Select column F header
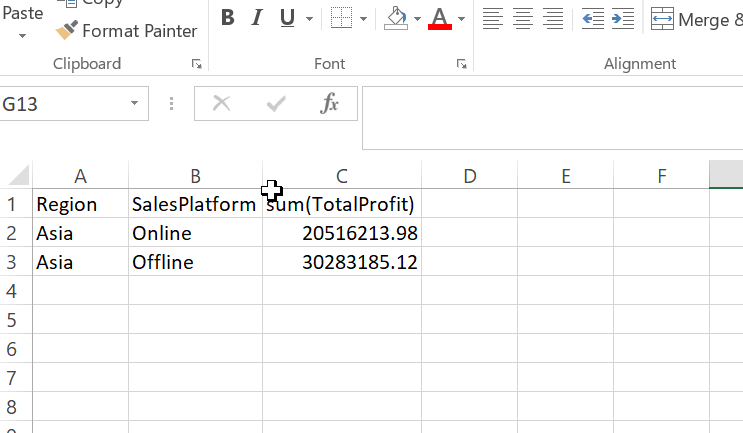The image size is (743, 433). [661, 176]
